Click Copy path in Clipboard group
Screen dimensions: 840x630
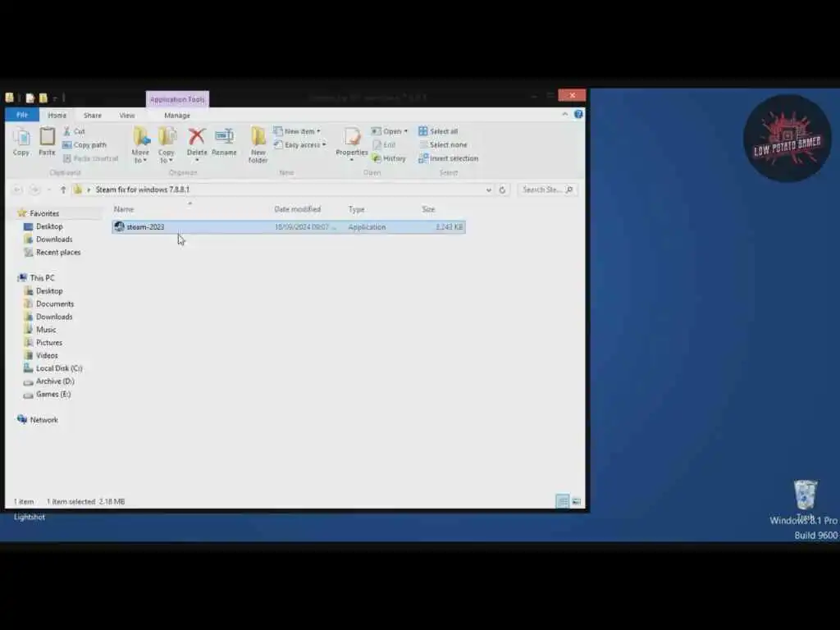tap(84, 145)
